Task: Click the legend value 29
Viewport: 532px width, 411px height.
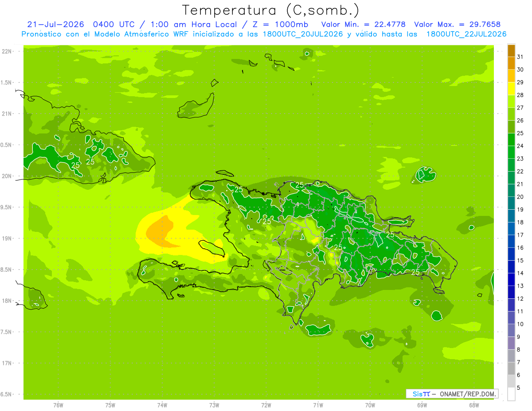Action: coord(520,82)
